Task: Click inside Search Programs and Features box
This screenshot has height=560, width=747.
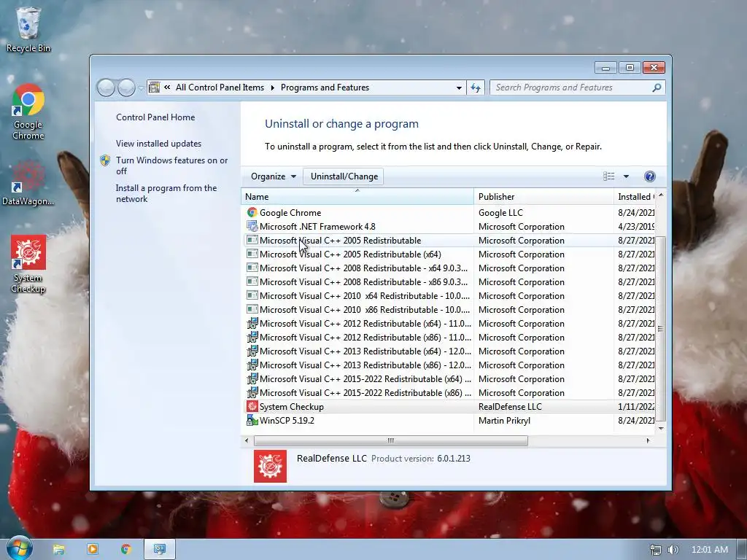Action: 572,87
